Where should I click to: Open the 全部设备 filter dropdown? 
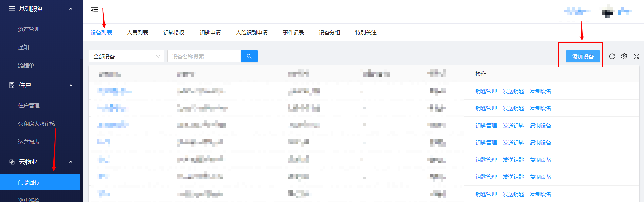tap(126, 56)
